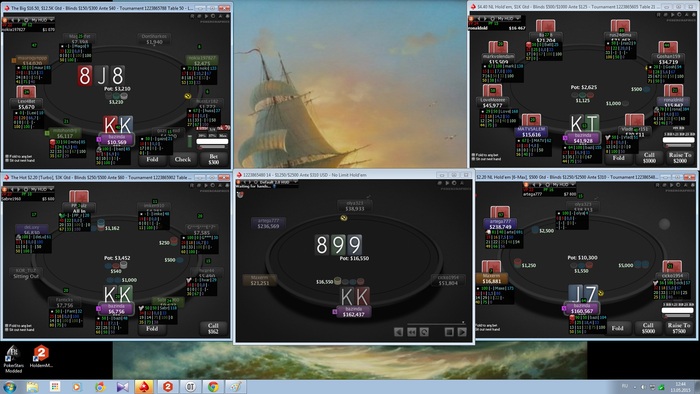Call $1000 in the $4.40 NL Hold'em table
This screenshot has height=394, width=700.
tap(649, 158)
